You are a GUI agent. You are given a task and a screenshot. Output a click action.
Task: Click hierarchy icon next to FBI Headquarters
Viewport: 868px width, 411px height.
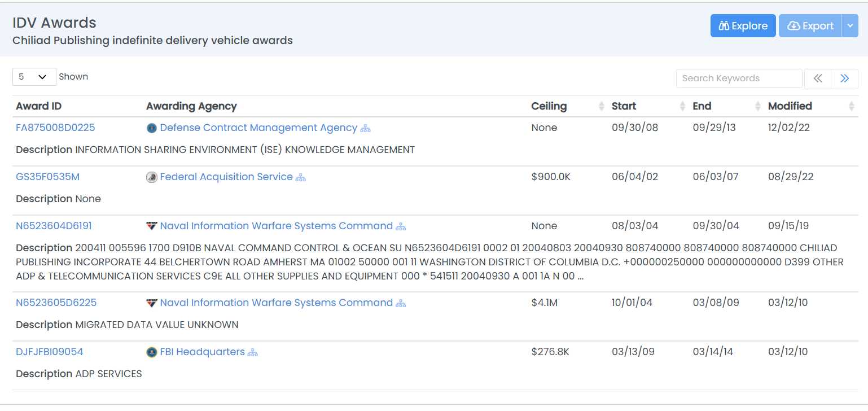click(x=253, y=352)
